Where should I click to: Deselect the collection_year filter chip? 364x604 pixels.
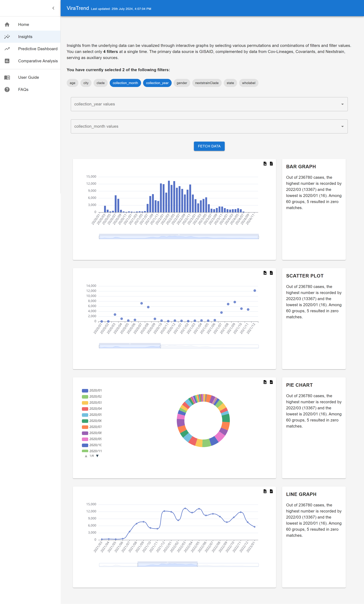coord(157,83)
